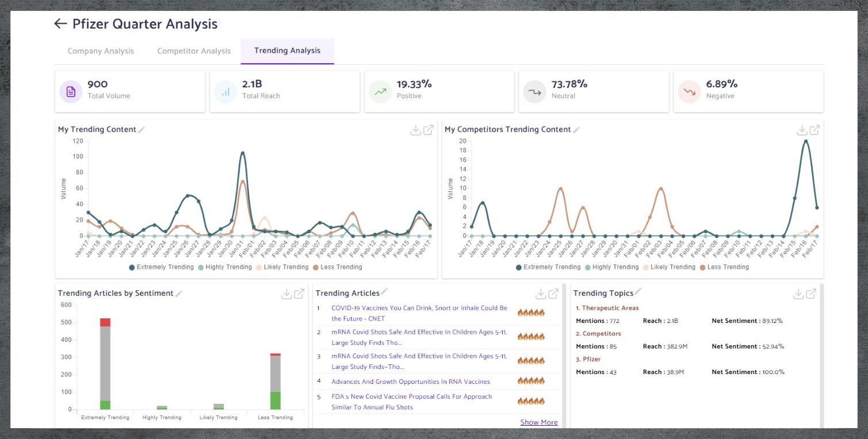Viewport: 868px width, 439px height.
Task: Expand My Competitors Trending Content chart externally
Action: [x=815, y=130]
